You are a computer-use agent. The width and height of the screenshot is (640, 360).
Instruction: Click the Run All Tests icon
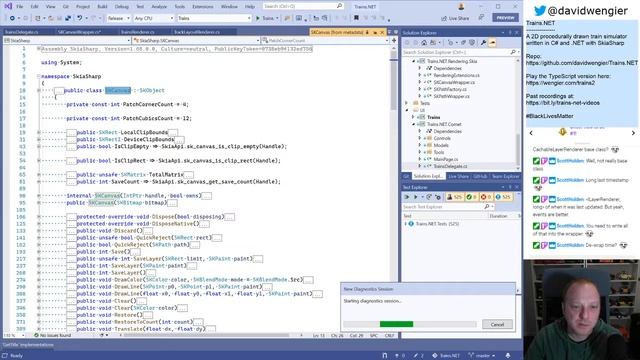point(407,197)
